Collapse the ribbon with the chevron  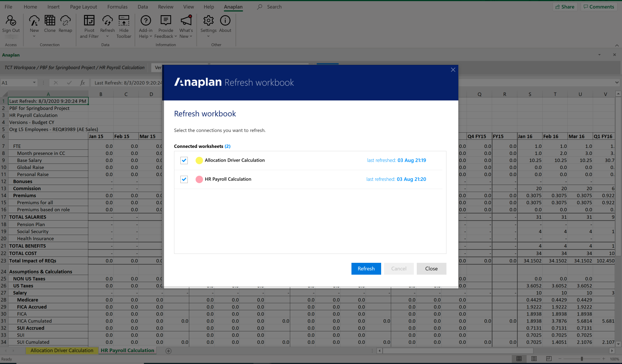(x=617, y=45)
